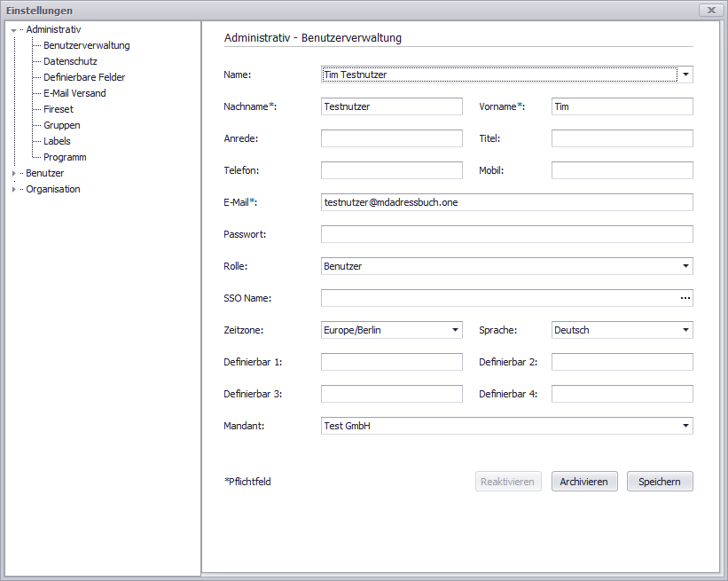The height and width of the screenshot is (581, 728).
Task: Open E-Mail Versand settings
Action: coord(74,94)
